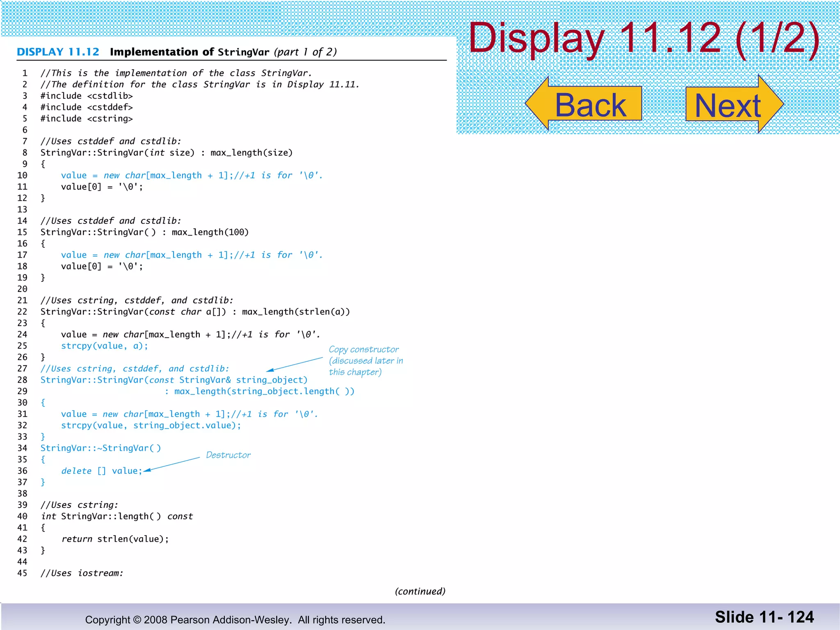The height and width of the screenshot is (630, 840).
Task: Click 'return strlen(value);' on line 42
Action: (115, 539)
